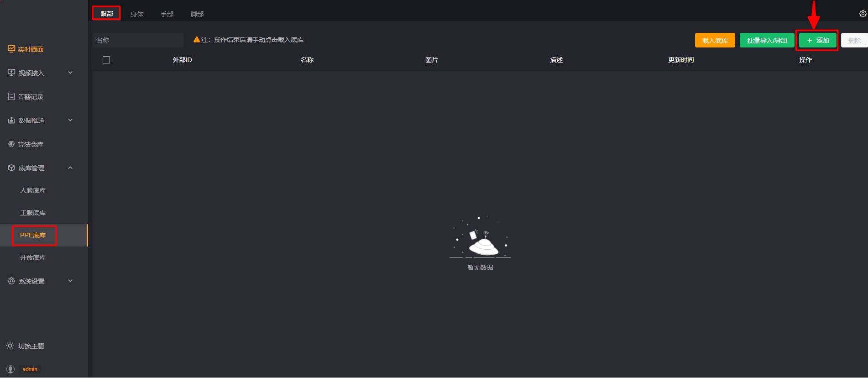Click the 实时画面 monitor icon

tap(11, 49)
